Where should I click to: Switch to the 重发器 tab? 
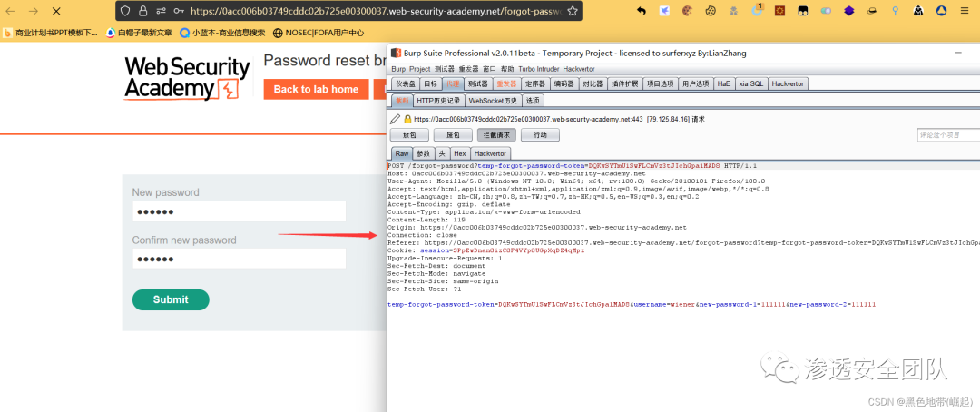[x=506, y=83]
